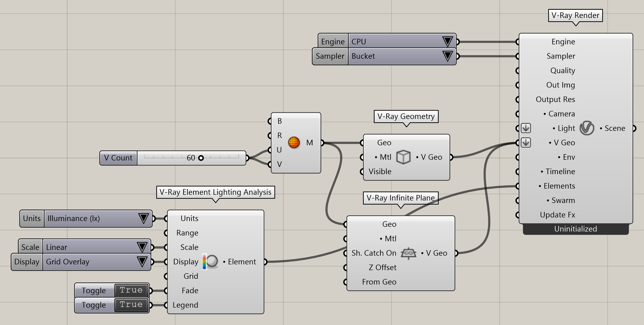Click the V-Ray Infinite Plane label tag
Screen dimensions: 644x325
(x=400, y=198)
